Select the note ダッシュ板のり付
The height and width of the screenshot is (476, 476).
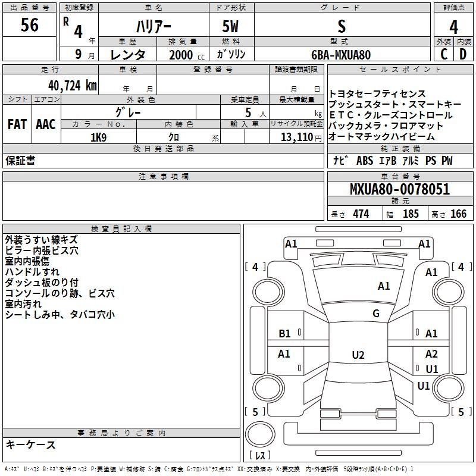[x=42, y=282]
